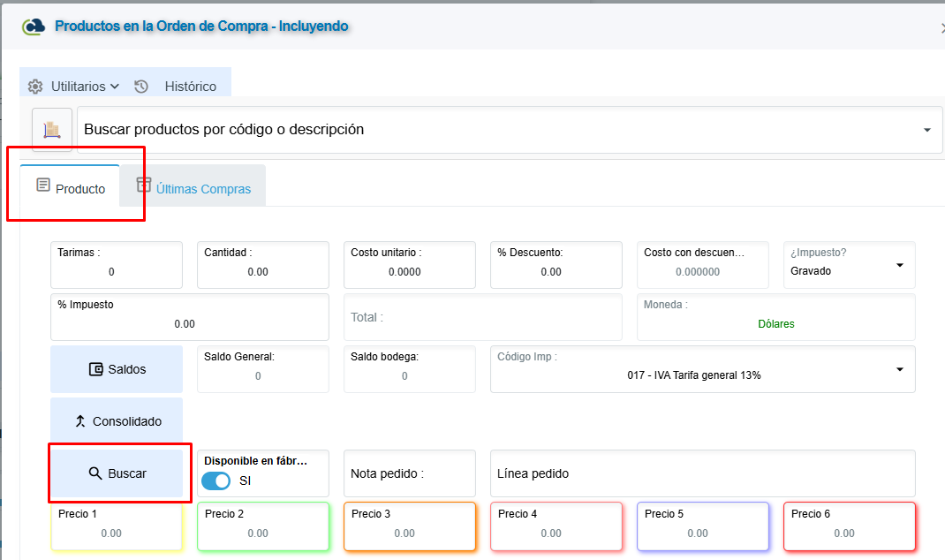945x560 pixels.
Task: Open the ¿Impuesto? Gravado dropdown
Action: [x=849, y=265]
